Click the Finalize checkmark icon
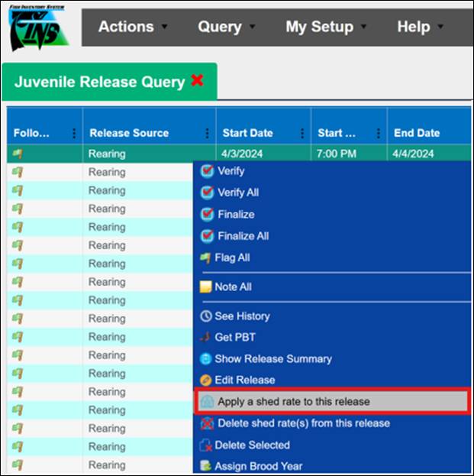The height and width of the screenshot is (476, 474). [x=207, y=215]
